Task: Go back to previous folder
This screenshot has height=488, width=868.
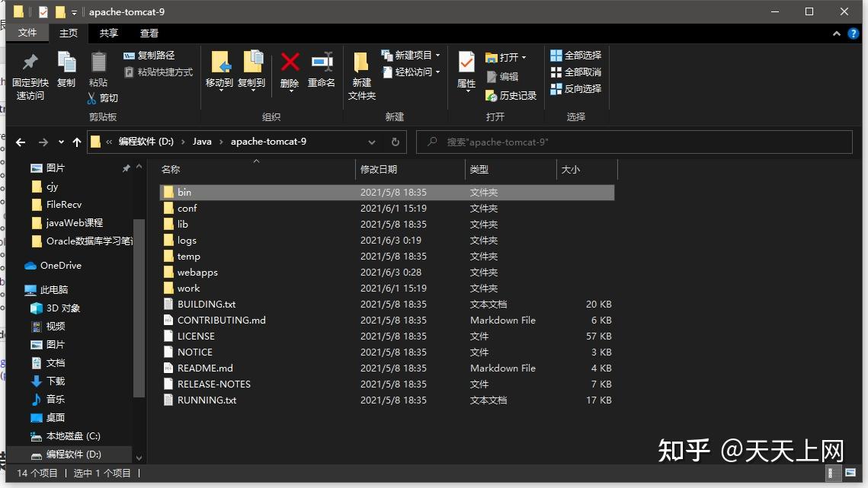Action: [21, 142]
